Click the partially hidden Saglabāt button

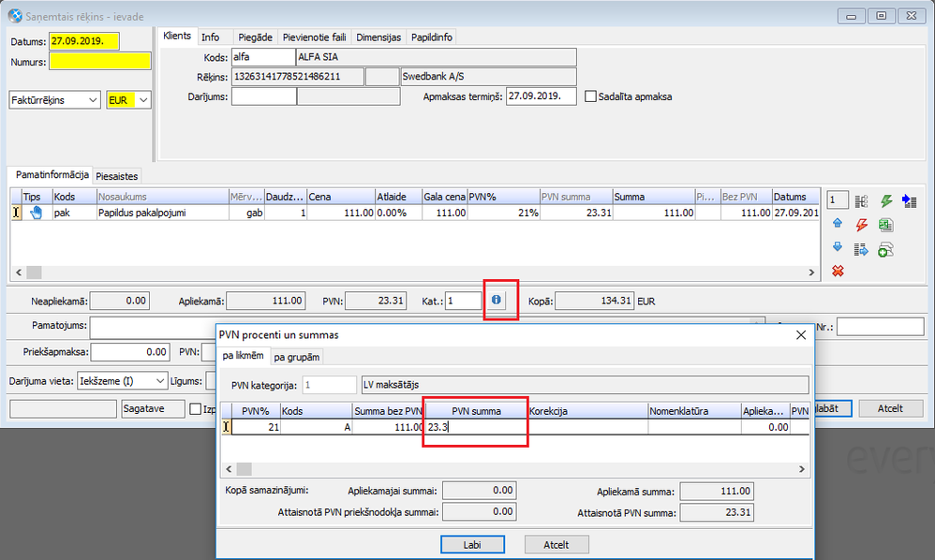tap(833, 408)
